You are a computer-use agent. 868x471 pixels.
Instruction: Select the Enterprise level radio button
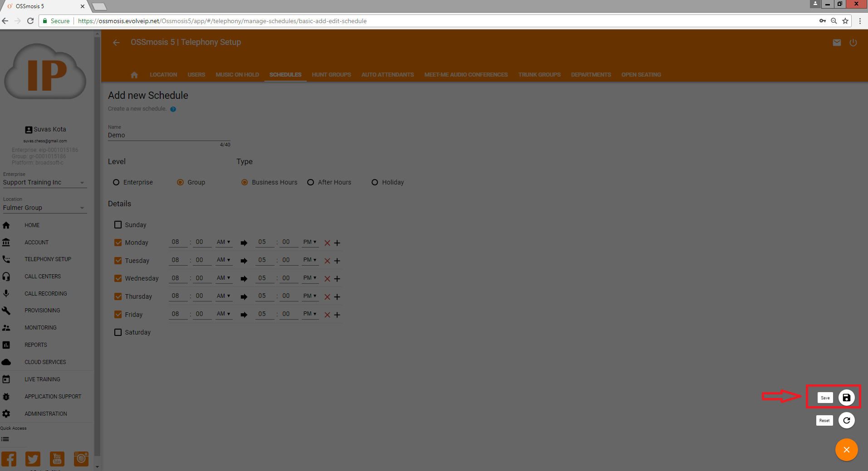point(116,182)
